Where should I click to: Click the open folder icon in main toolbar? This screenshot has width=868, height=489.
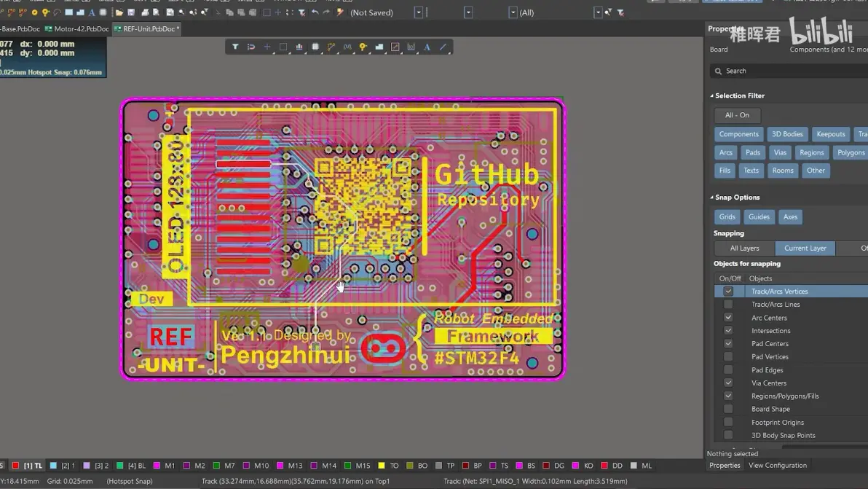point(119,12)
